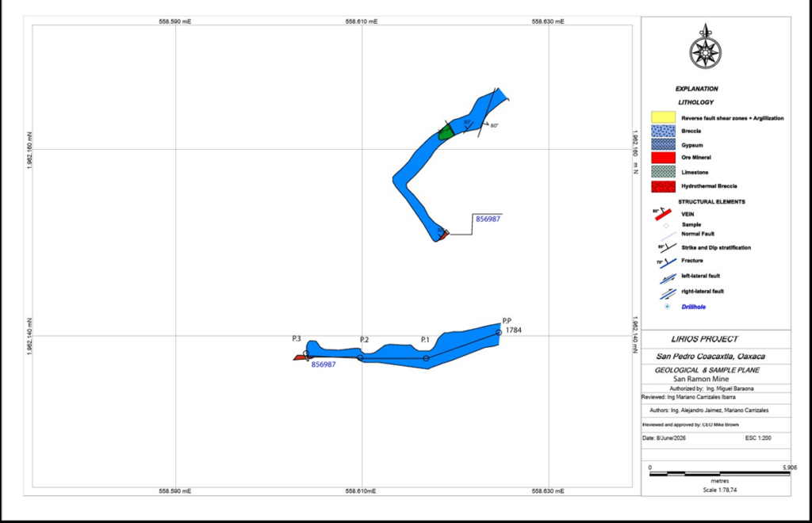Click the 'Date: 8/June/2026' text

pyautogui.click(x=664, y=438)
